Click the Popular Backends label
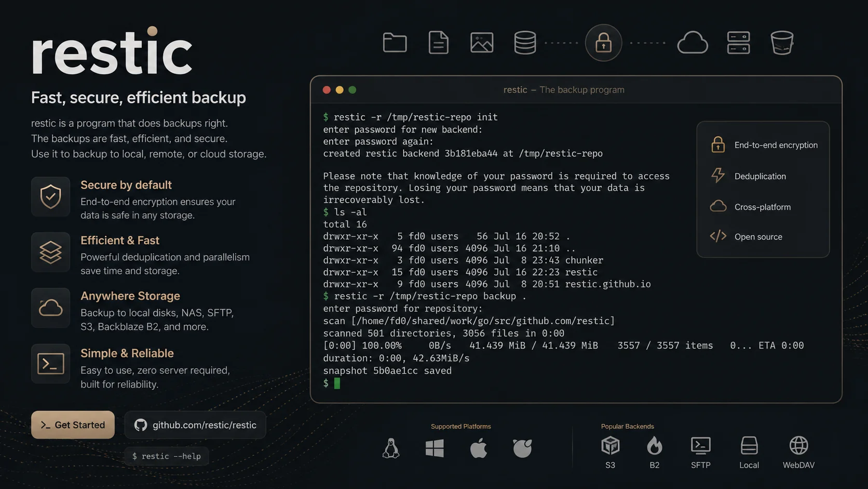The height and width of the screenshot is (489, 868). pos(628,427)
